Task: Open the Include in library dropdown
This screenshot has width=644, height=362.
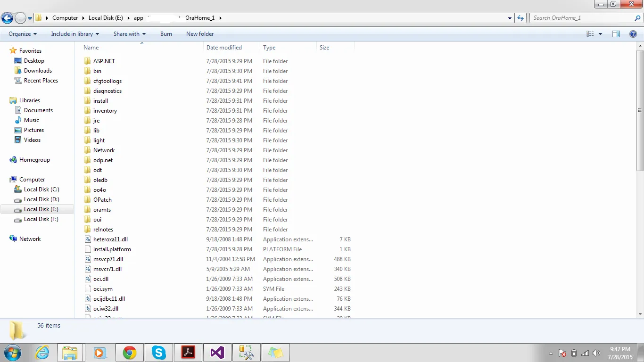Action: (75, 34)
